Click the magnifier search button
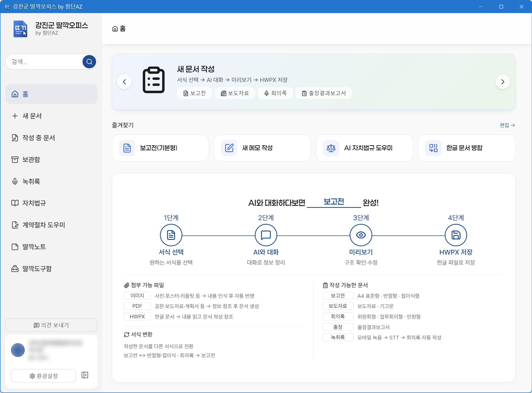 (89, 62)
